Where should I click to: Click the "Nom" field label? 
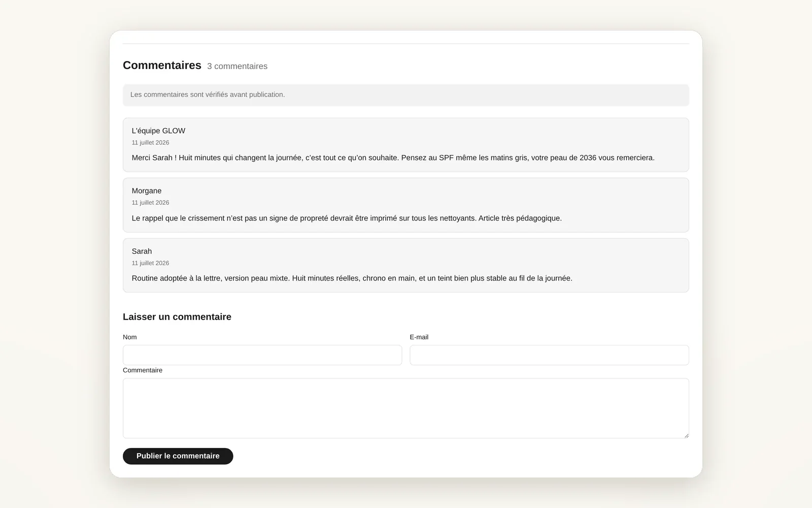129,337
